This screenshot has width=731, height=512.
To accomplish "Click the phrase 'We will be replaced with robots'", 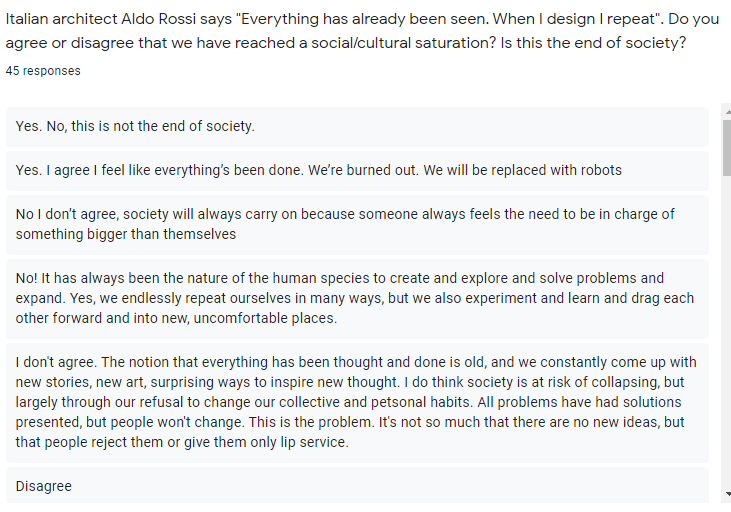I will click(522, 170).
